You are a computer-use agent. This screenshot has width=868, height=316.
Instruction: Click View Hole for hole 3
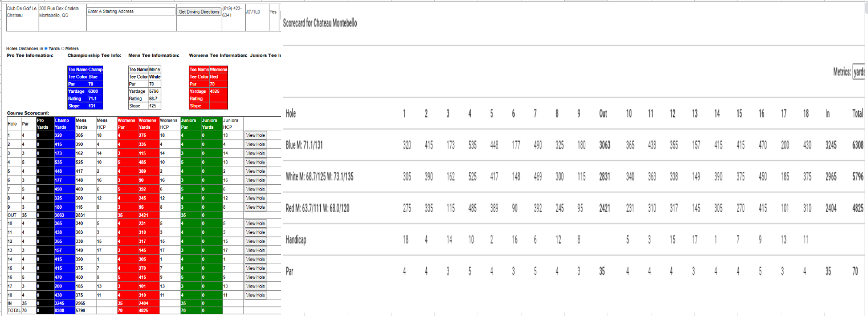pos(255,153)
